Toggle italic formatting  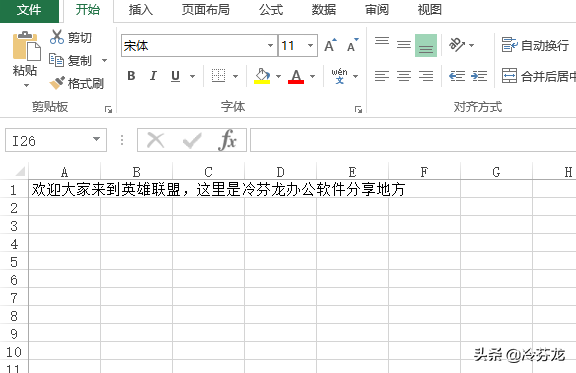(x=153, y=76)
